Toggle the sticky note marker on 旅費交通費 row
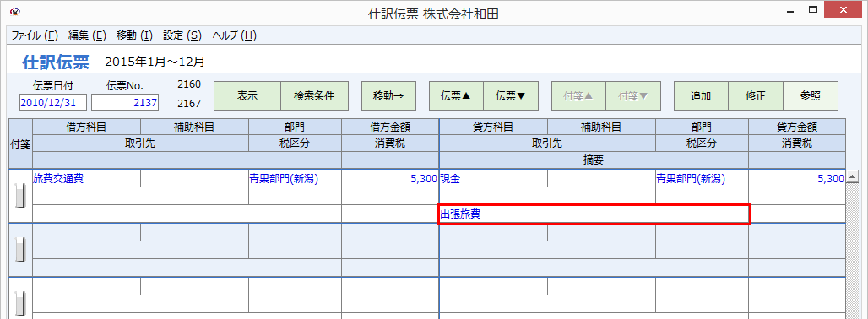The width and height of the screenshot is (868, 319). [20, 197]
